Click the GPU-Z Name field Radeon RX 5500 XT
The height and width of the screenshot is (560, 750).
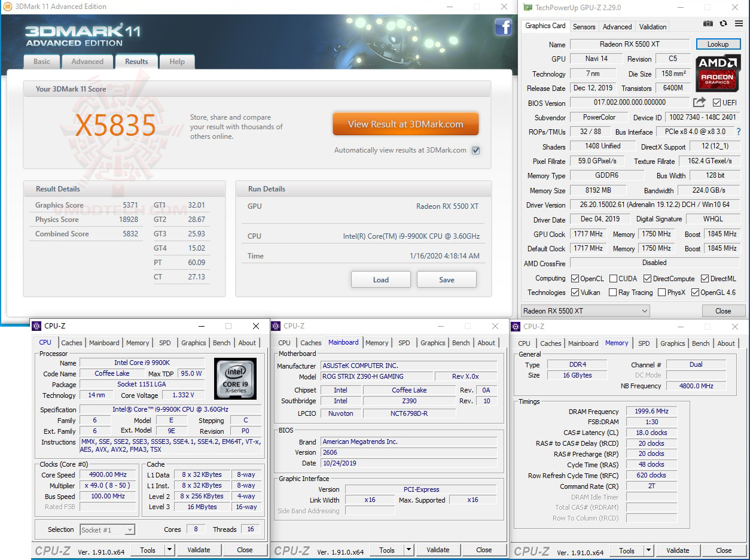[631, 44]
